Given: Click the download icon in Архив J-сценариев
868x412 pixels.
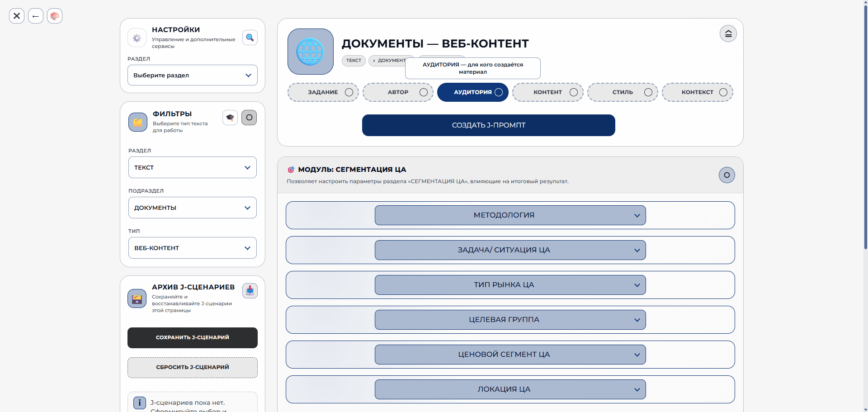Looking at the screenshot, I should coord(250,290).
